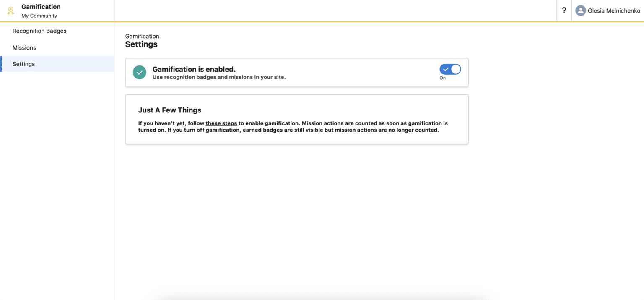Viewport: 644px width, 300px height.
Task: Click the Gamification ribbon badge icon
Action: click(x=10, y=10)
